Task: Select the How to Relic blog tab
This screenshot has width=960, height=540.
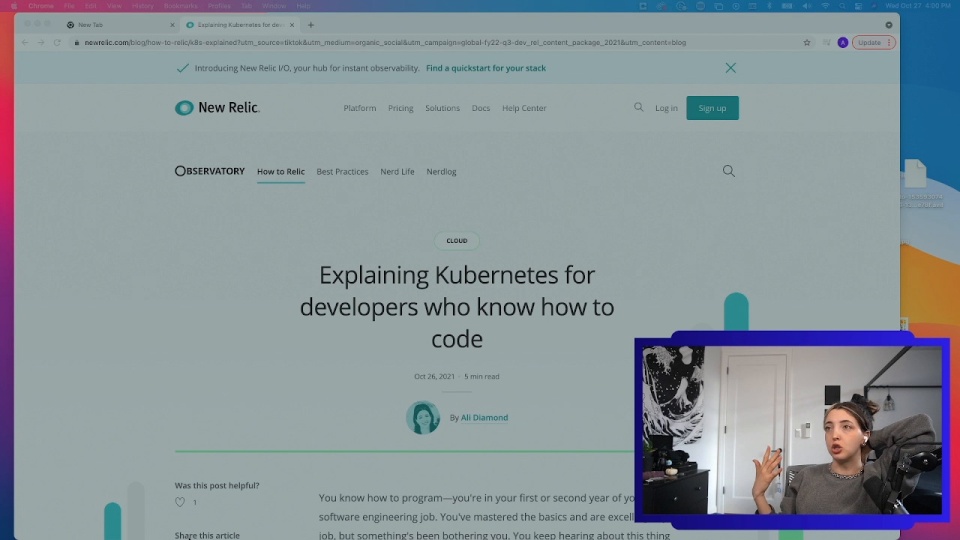Action: pyautogui.click(x=280, y=171)
